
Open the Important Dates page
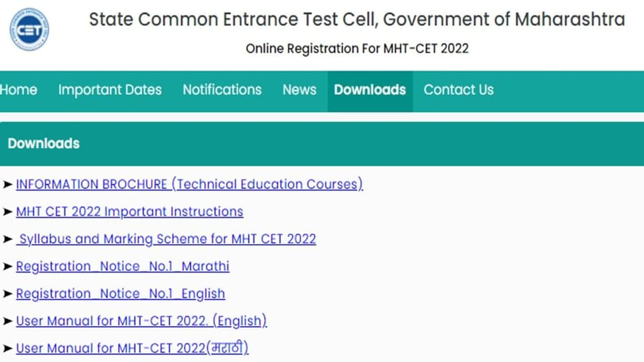tap(110, 90)
